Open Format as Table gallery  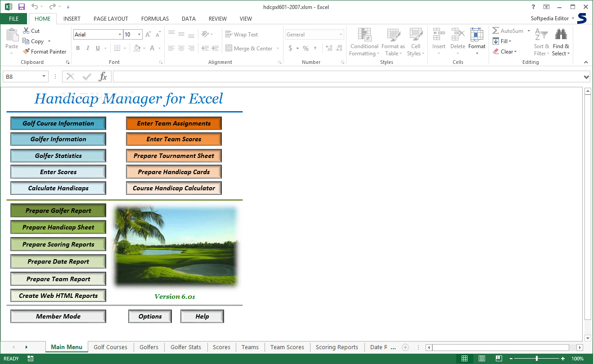(x=393, y=42)
